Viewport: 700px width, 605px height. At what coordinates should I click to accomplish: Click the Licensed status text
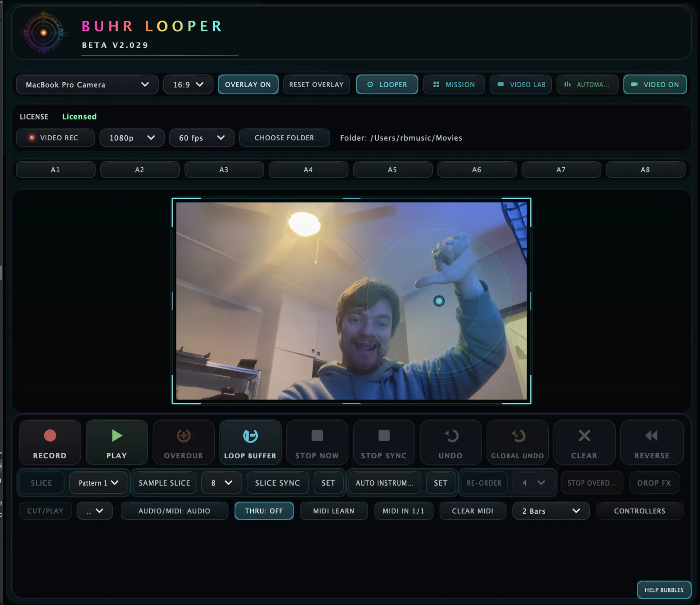pyautogui.click(x=79, y=116)
